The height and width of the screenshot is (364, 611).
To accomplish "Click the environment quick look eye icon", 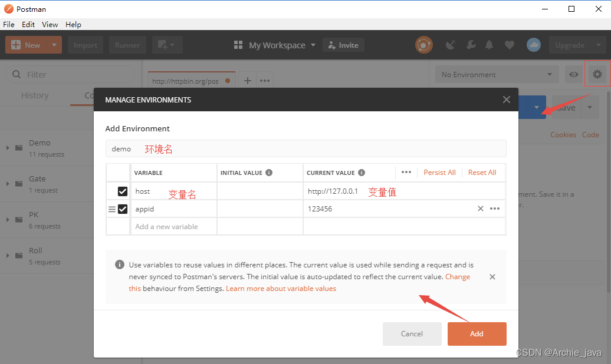I will [x=574, y=74].
